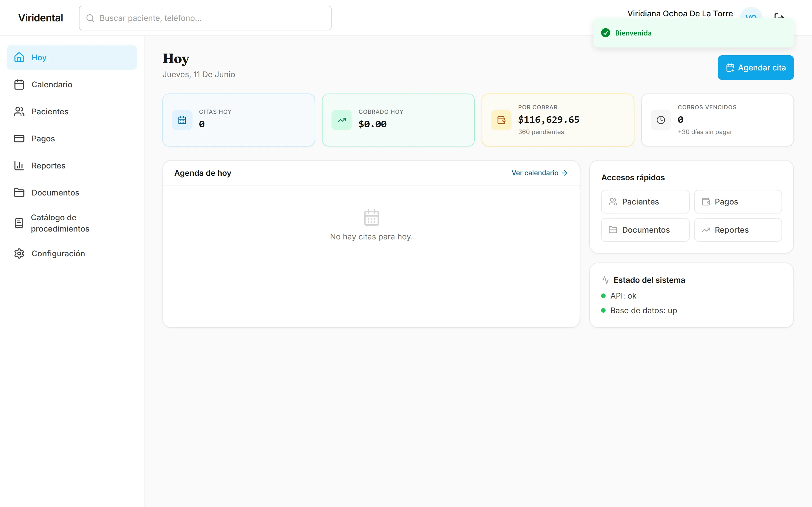Open Reportes quick access button
Image resolution: width=812 pixels, height=507 pixels.
click(x=738, y=230)
